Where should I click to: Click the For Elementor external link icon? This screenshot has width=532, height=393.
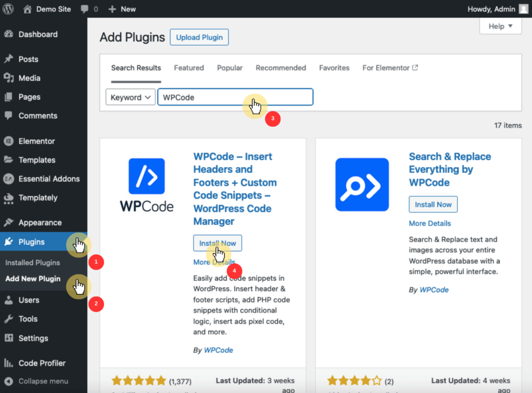(415, 67)
